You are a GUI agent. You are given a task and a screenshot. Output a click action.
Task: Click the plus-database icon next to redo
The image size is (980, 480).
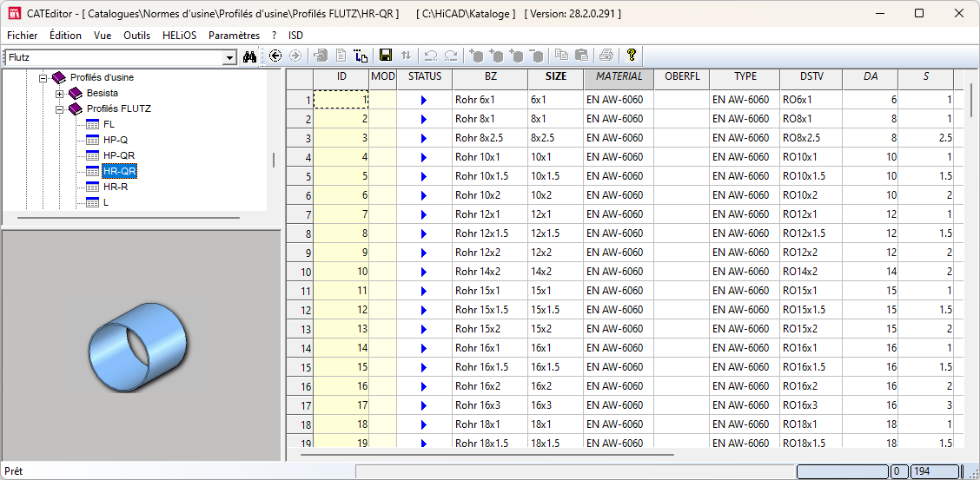point(476,56)
